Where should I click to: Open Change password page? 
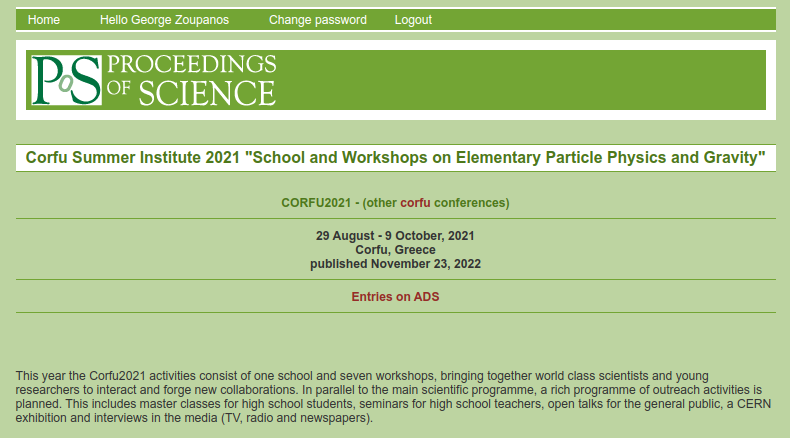tap(317, 20)
